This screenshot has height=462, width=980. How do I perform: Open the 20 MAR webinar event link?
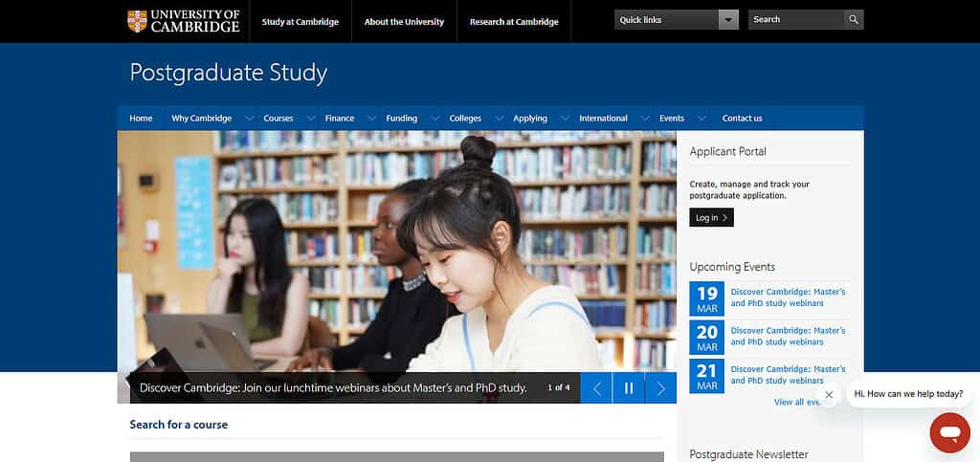click(x=788, y=336)
